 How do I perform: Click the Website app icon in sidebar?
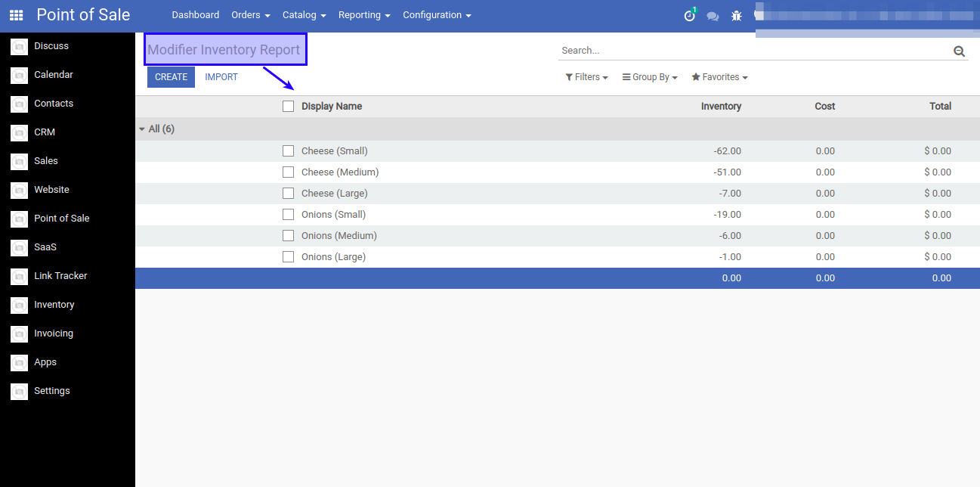tap(19, 190)
